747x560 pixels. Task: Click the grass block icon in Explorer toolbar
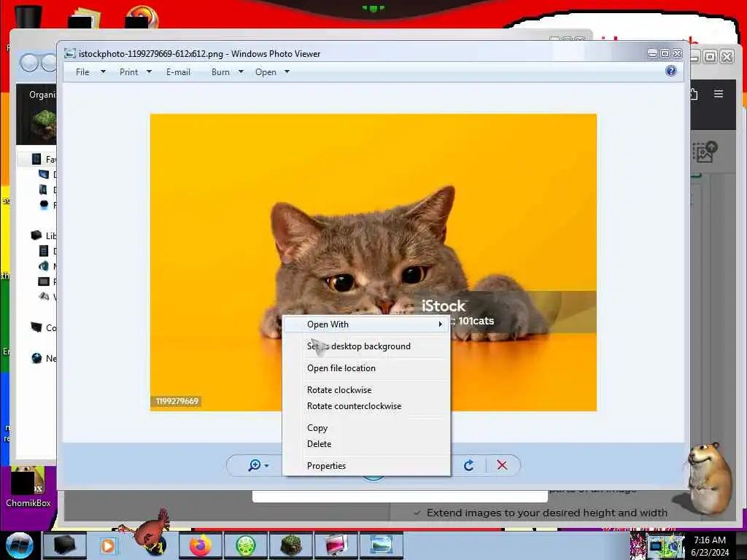(44, 124)
